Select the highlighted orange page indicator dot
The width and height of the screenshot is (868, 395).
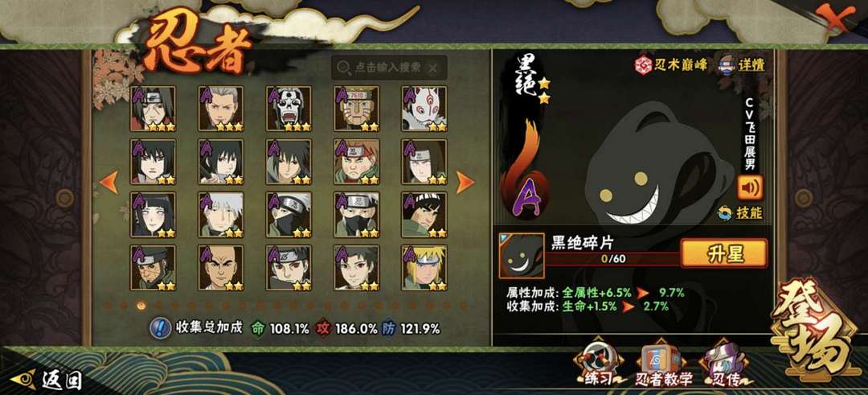coord(141,305)
